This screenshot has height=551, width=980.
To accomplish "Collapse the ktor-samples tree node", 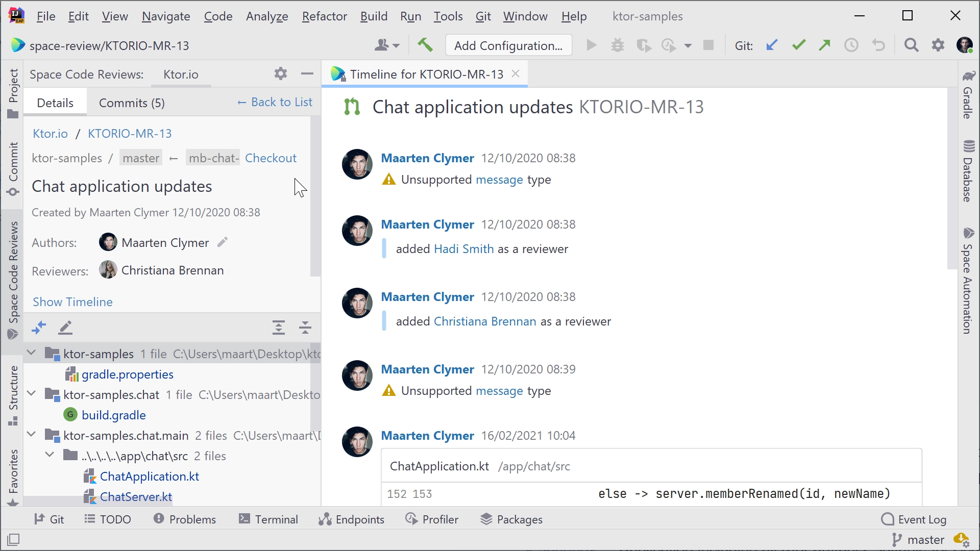I will tap(32, 353).
